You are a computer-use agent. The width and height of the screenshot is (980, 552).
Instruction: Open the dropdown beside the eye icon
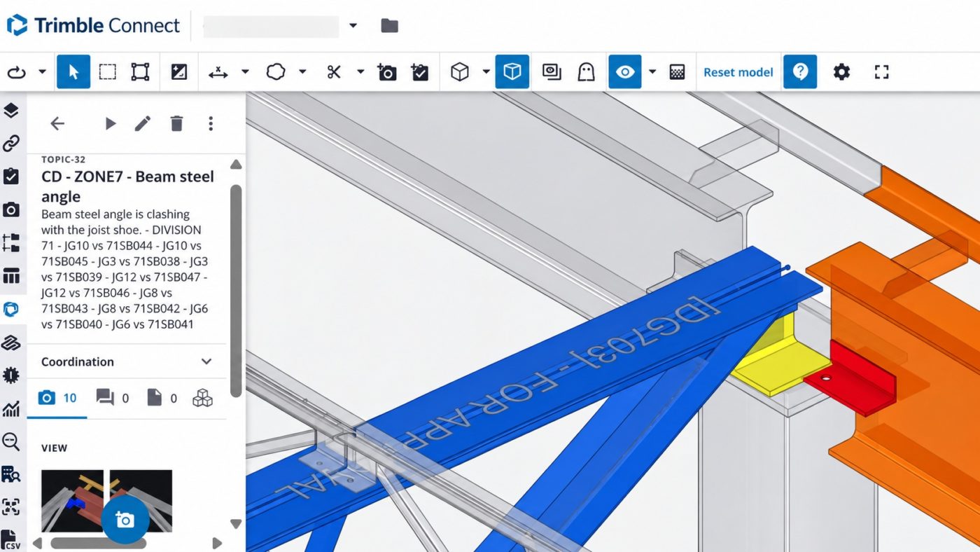652,71
